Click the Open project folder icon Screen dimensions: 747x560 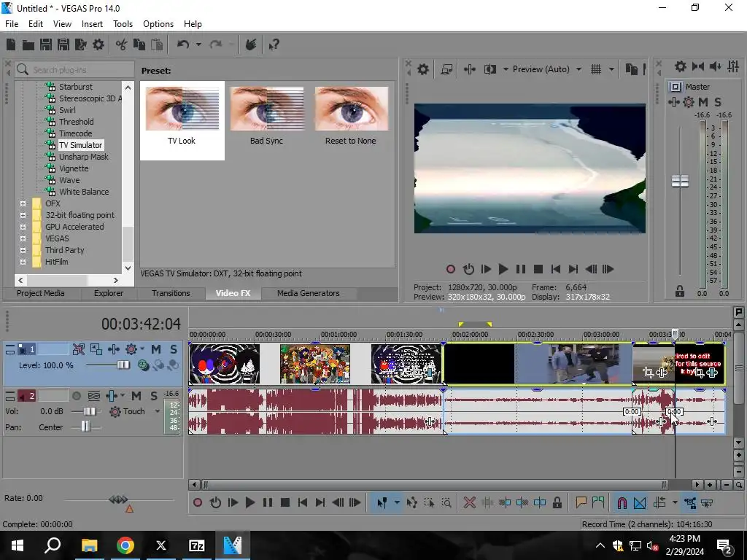tap(28, 44)
